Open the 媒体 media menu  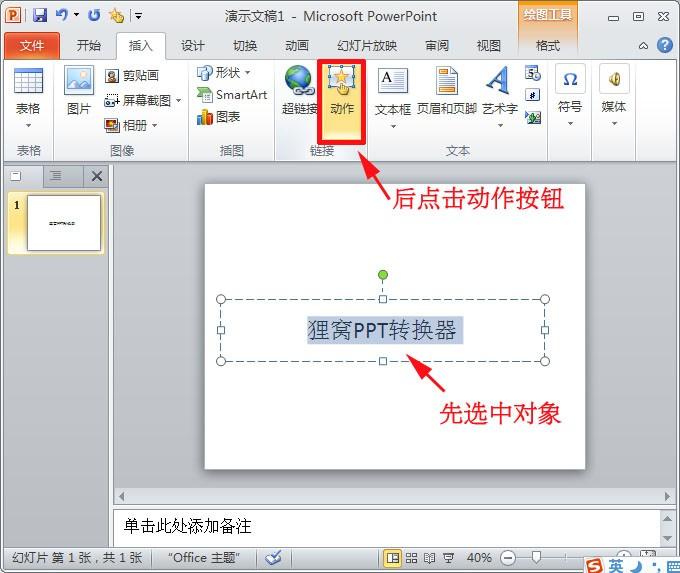click(x=614, y=95)
